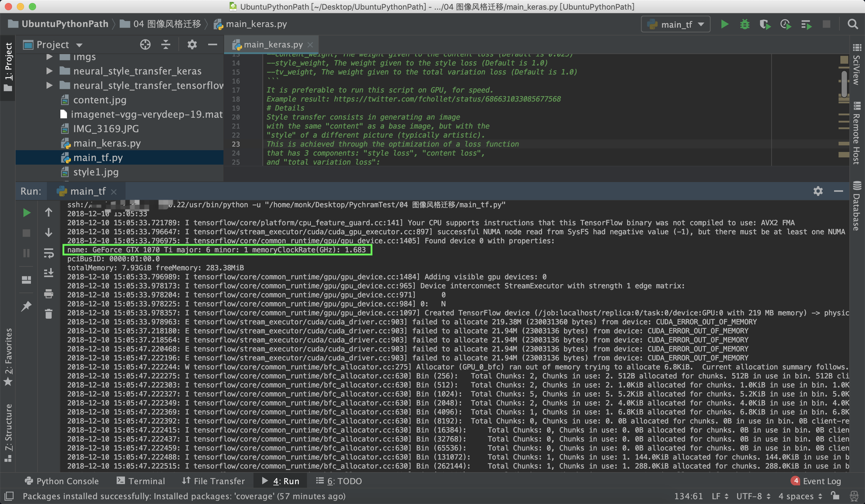Expand neural_style_transfer_tensorflow folder
The height and width of the screenshot is (504, 865).
[50, 85]
